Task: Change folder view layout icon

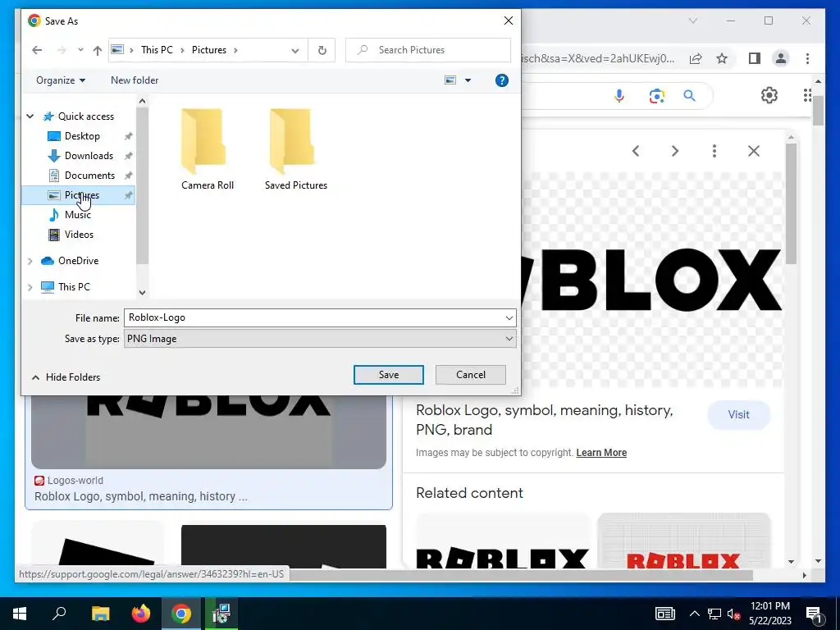Action: click(x=450, y=80)
